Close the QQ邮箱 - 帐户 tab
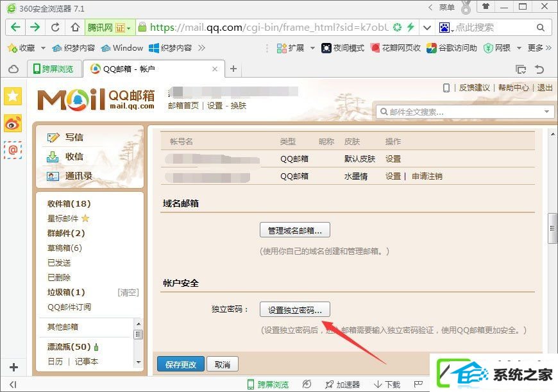 215,69
